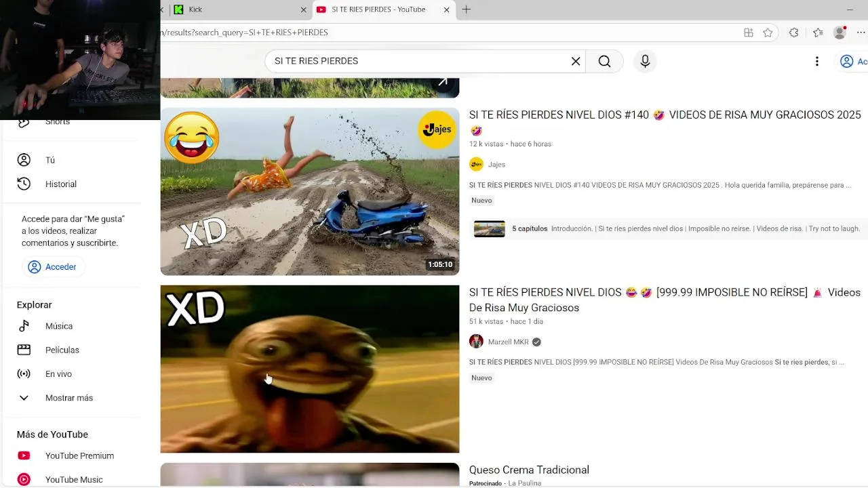This screenshot has width=868, height=488.
Task: Minimize the browser window
Action: click(x=850, y=9)
